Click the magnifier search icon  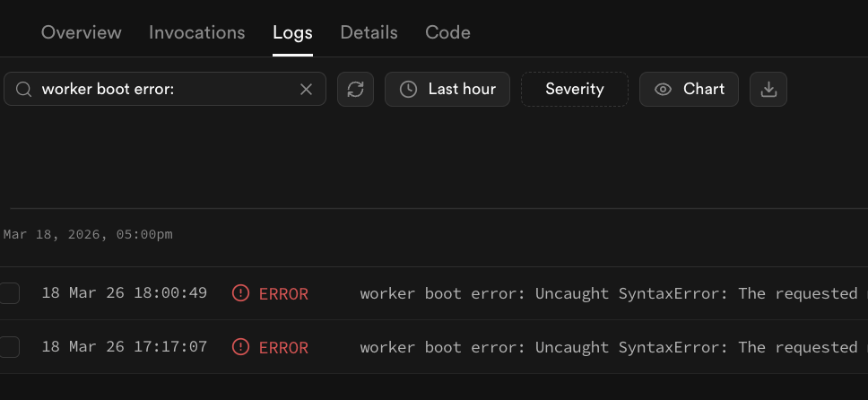[24, 90]
